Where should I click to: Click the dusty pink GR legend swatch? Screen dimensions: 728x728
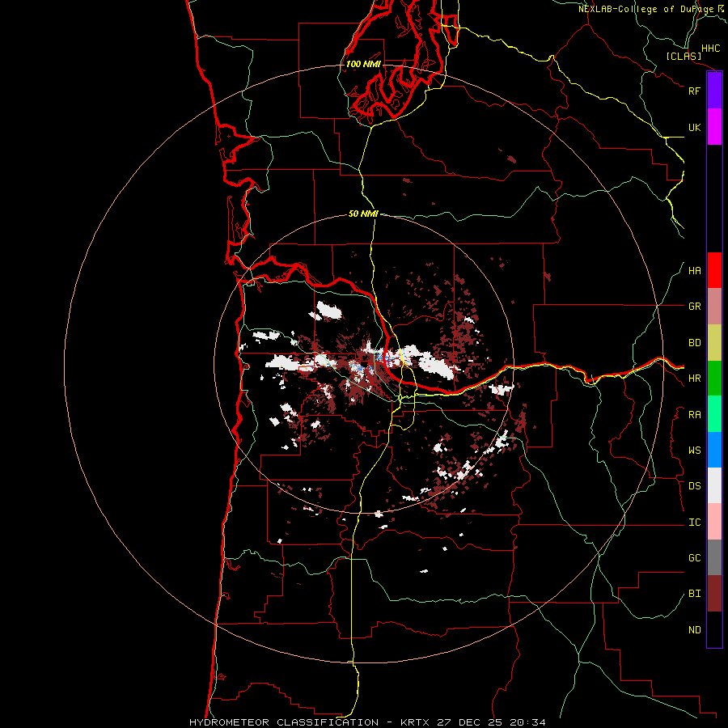714,307
